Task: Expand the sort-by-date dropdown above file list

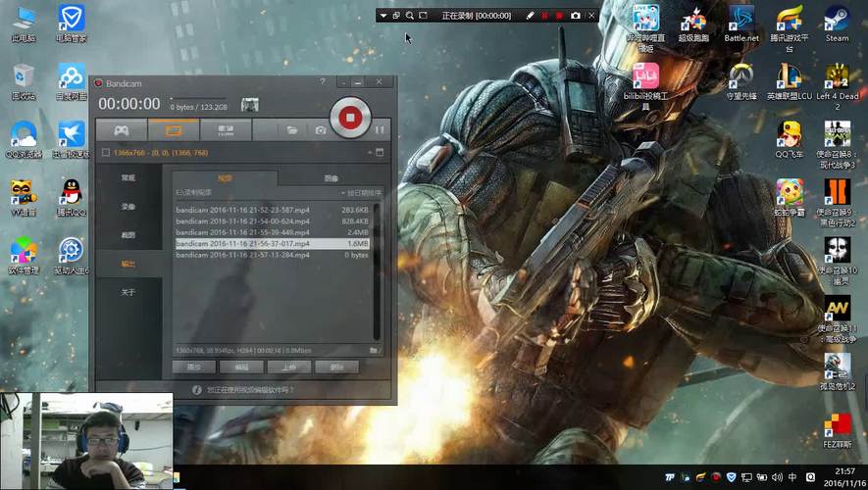Action: [362, 193]
